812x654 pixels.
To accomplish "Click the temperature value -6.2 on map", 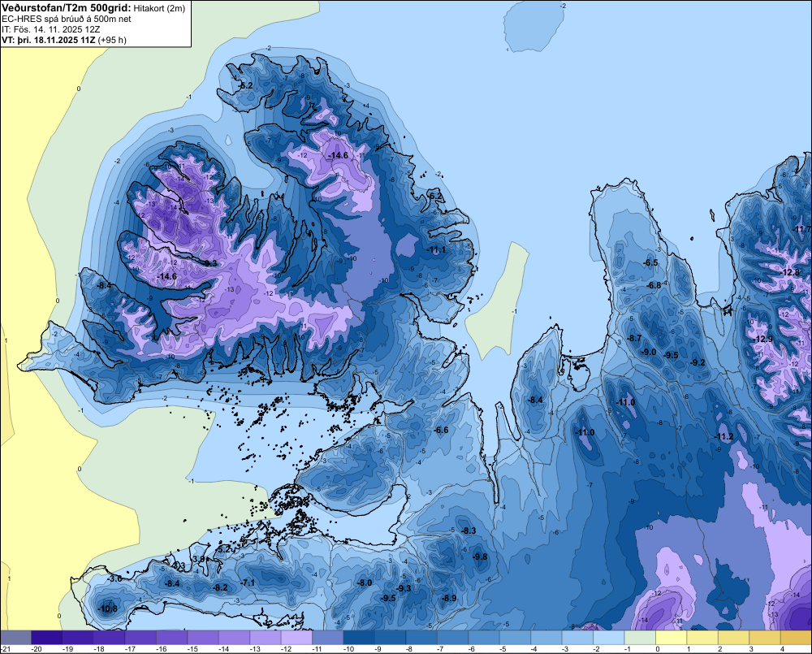I will (436, 196).
